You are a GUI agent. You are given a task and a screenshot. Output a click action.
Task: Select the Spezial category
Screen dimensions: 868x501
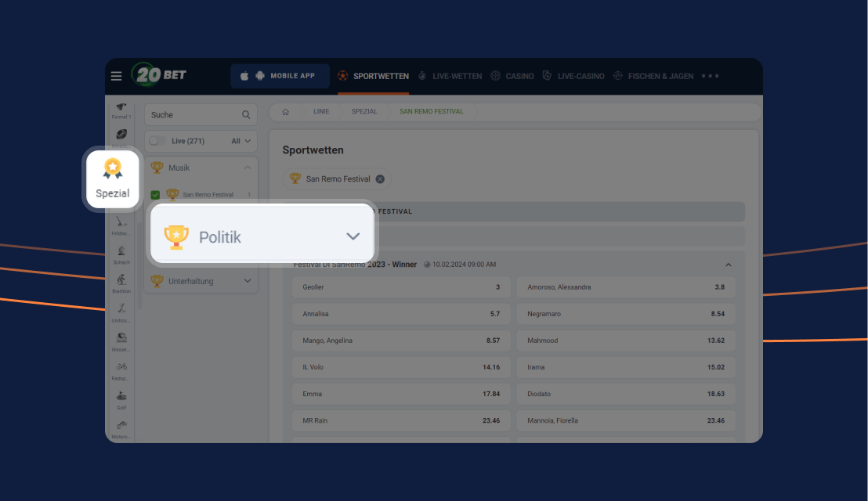click(x=112, y=179)
